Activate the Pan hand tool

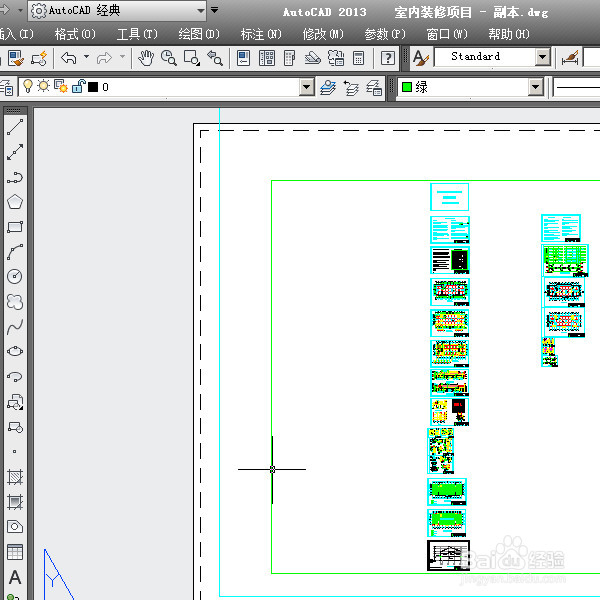(146, 58)
